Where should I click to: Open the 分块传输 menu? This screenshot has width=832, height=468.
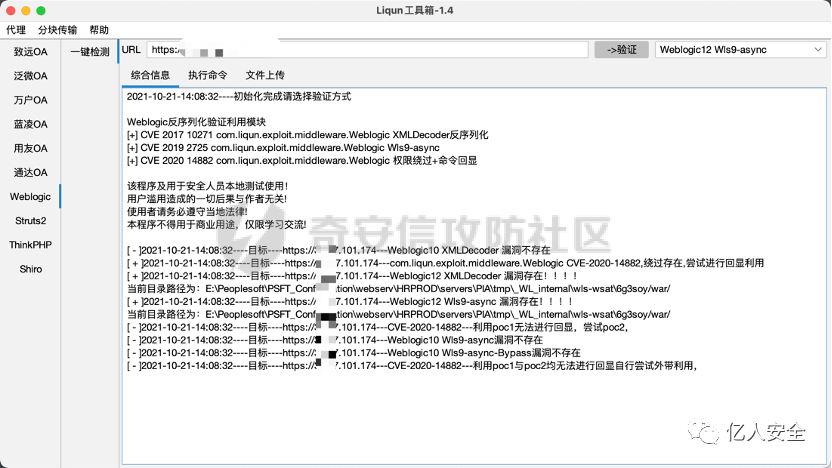pos(57,30)
